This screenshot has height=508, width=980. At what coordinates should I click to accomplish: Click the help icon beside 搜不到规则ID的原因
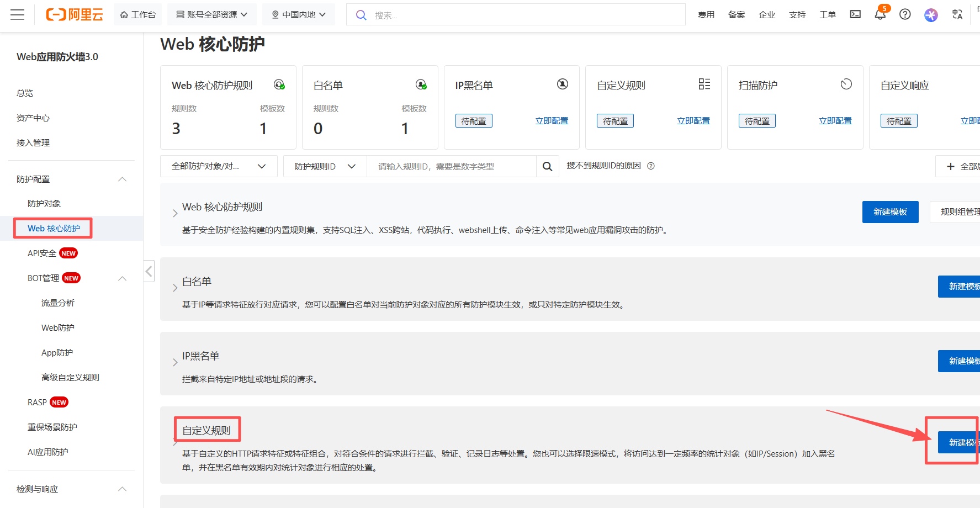click(651, 166)
